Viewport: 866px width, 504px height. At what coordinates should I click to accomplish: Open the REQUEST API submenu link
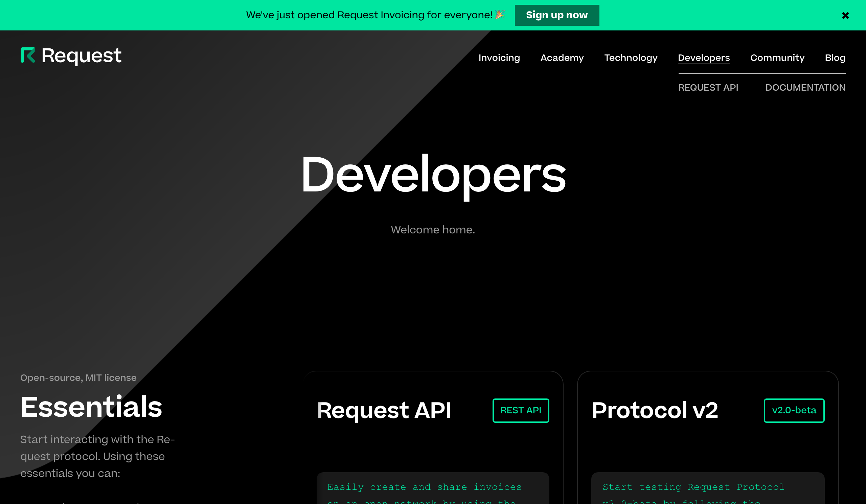click(x=708, y=88)
